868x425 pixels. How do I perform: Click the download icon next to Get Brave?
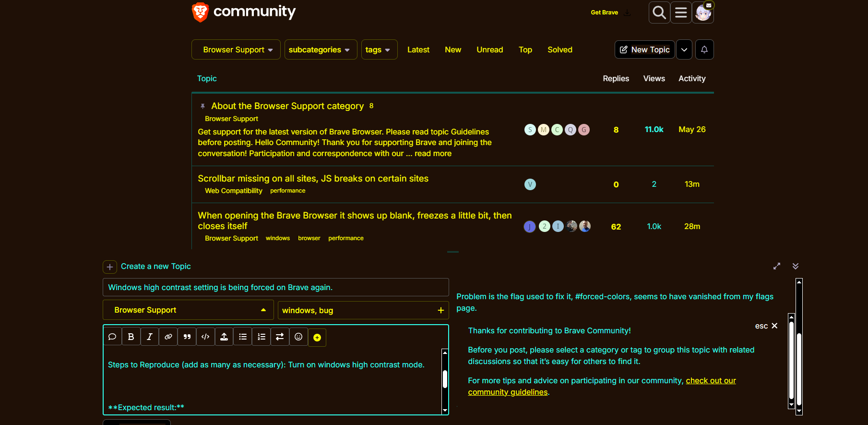pos(627,12)
